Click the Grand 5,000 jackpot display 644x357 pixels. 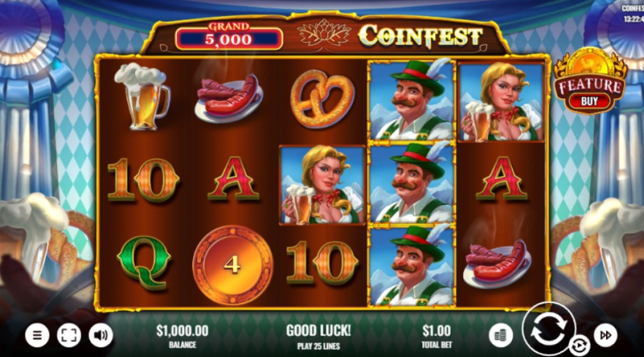click(229, 36)
